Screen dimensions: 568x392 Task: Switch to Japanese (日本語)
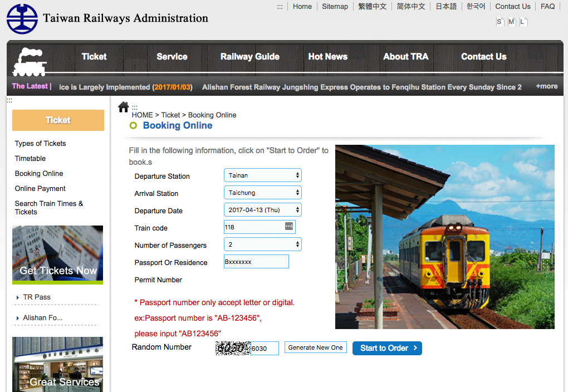pyautogui.click(x=446, y=7)
